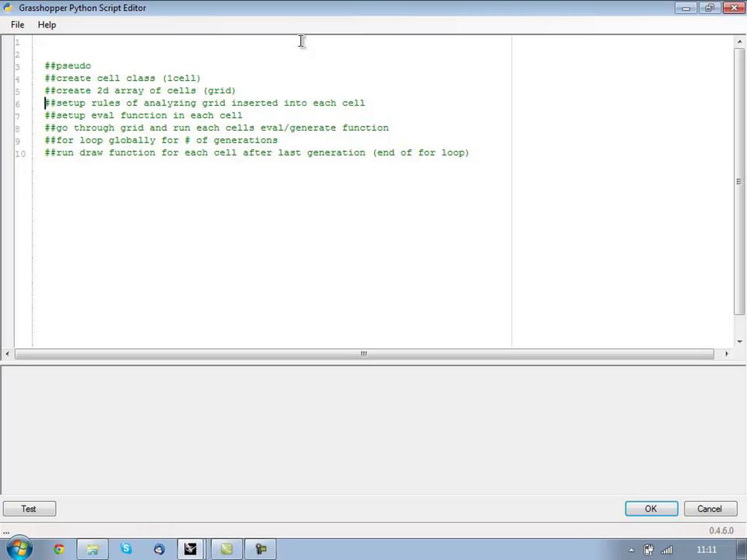747x560 pixels.
Task: Open Windows Explorer from taskbar
Action: click(x=92, y=549)
